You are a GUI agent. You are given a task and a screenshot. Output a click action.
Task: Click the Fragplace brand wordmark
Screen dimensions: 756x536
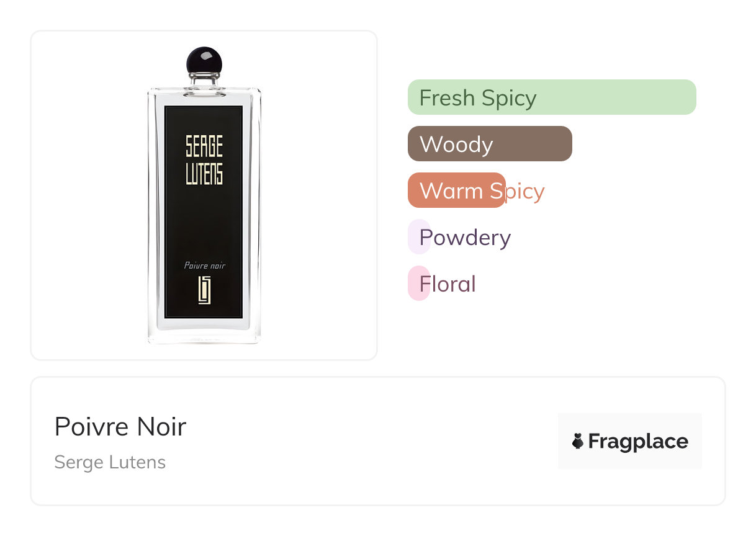[x=637, y=442]
